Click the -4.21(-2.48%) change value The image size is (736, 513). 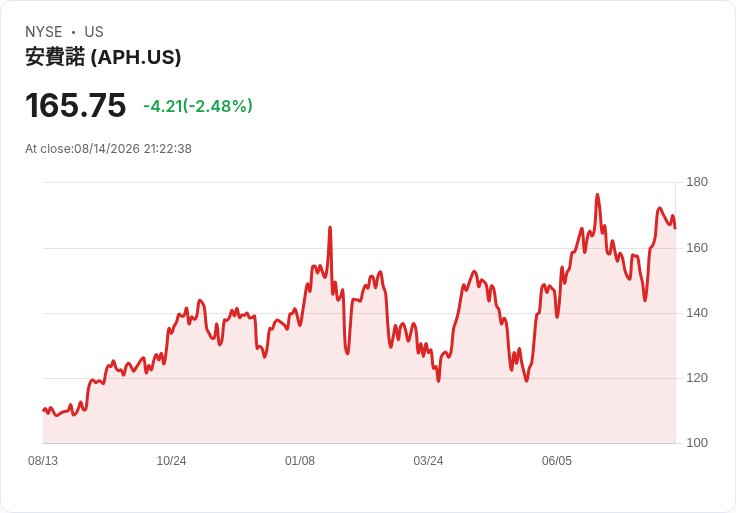coord(198,106)
